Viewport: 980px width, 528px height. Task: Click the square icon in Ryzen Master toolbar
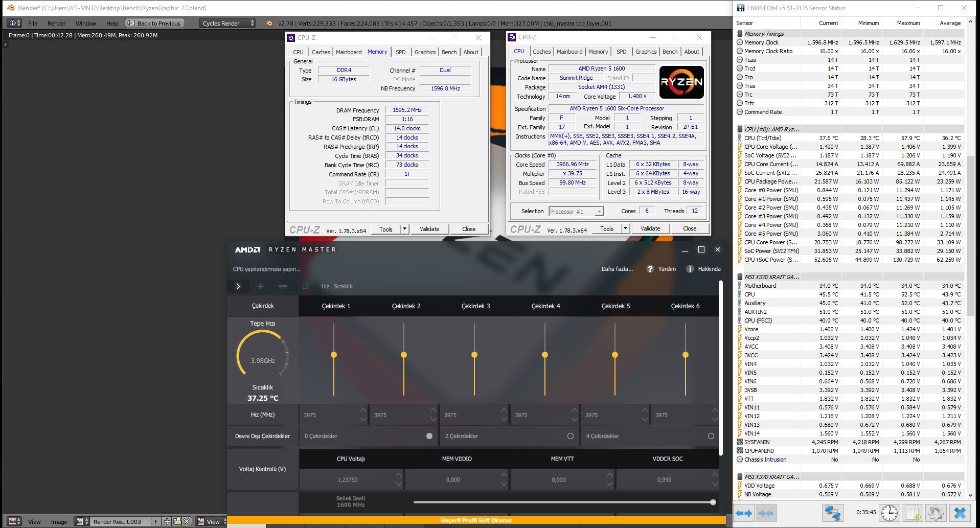pyautogui.click(x=305, y=286)
